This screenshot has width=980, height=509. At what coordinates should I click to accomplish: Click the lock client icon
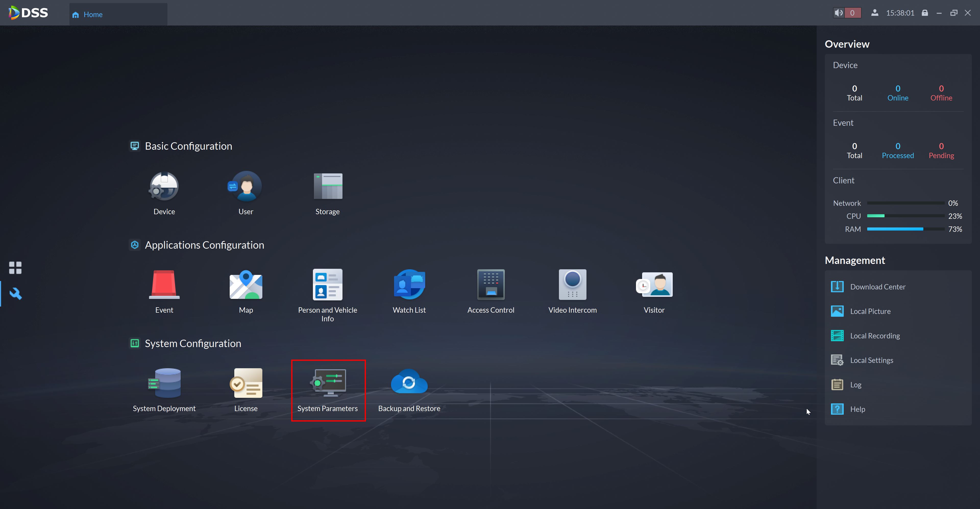coord(925,13)
